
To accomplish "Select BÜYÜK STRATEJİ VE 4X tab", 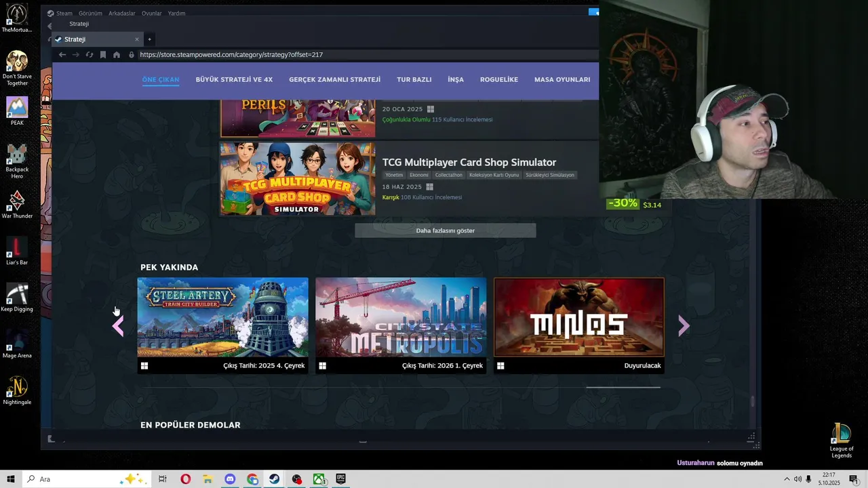I will (234, 79).
